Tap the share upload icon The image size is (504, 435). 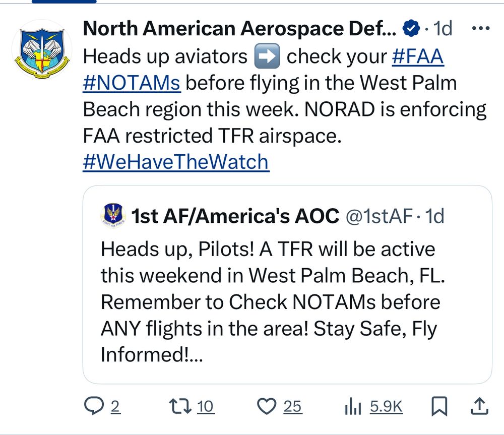click(x=480, y=407)
